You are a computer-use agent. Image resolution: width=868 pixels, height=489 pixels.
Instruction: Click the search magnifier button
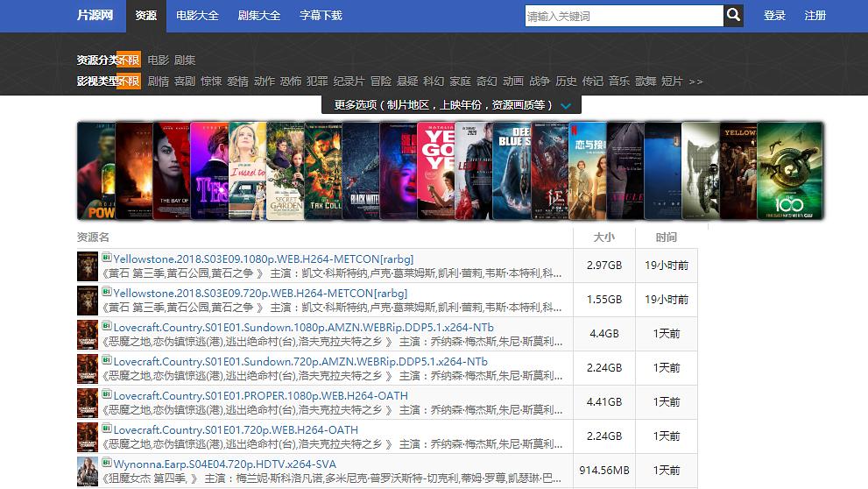click(733, 16)
